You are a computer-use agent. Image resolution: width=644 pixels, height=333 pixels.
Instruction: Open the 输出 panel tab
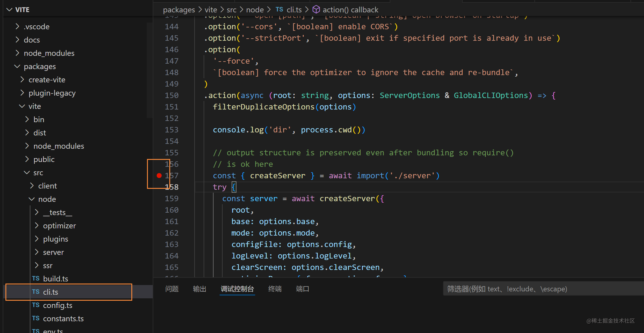tap(199, 289)
